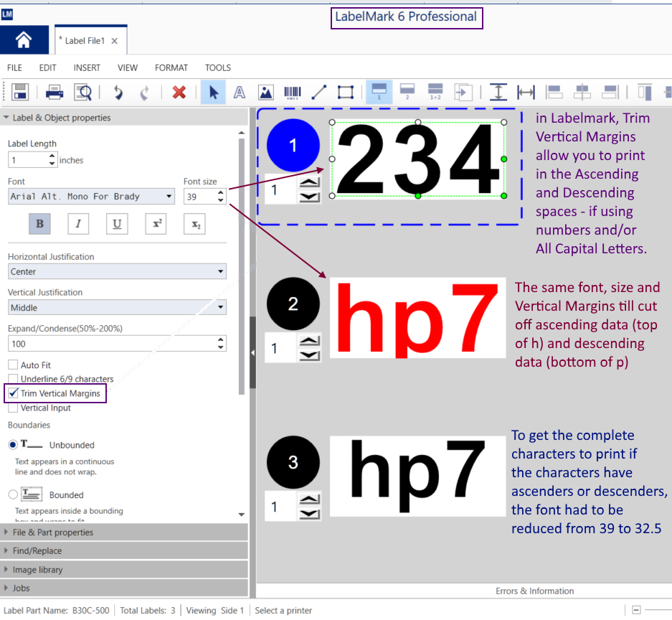Enable the Vertical Input checkbox
Image resolution: width=672 pixels, height=620 pixels.
13,408
